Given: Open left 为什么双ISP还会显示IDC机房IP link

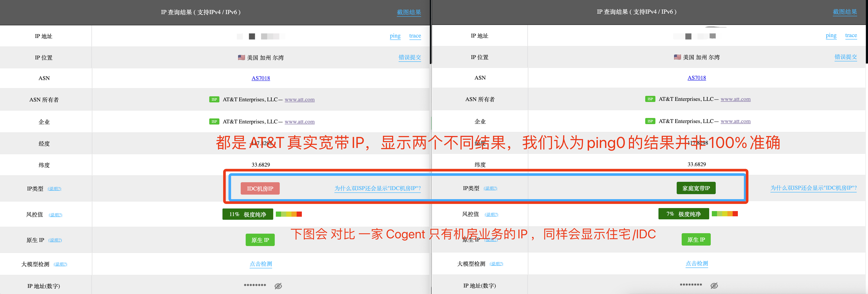Looking at the screenshot, I should (377, 189).
